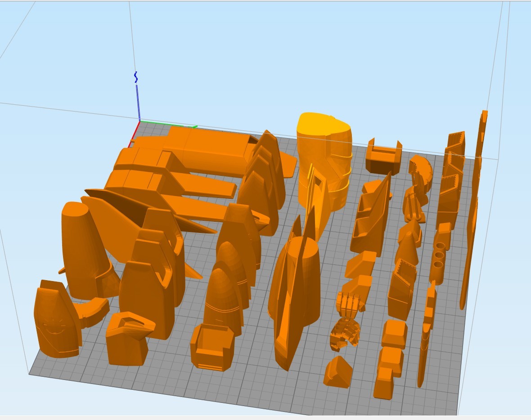
Task: Select the open box-shaped part at front center
Action: click(x=212, y=347)
